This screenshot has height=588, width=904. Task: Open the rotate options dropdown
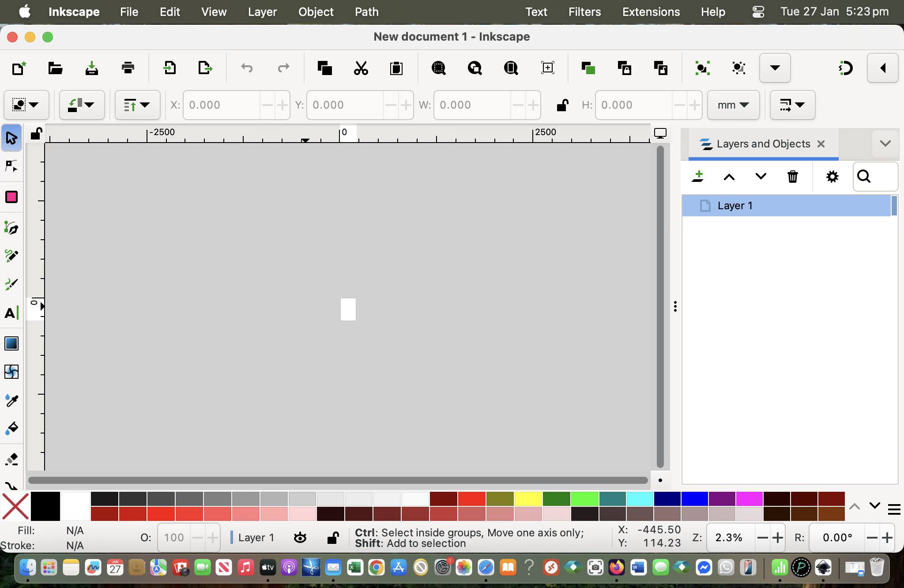(x=82, y=105)
